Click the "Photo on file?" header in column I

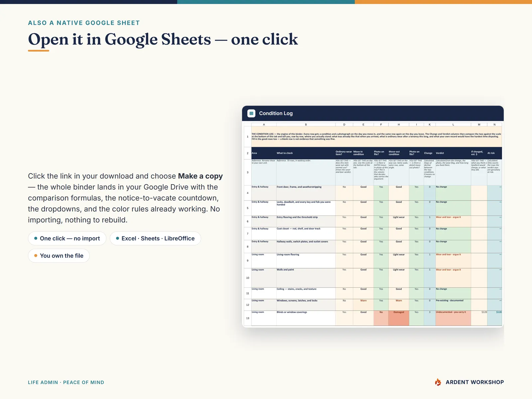pos(416,153)
